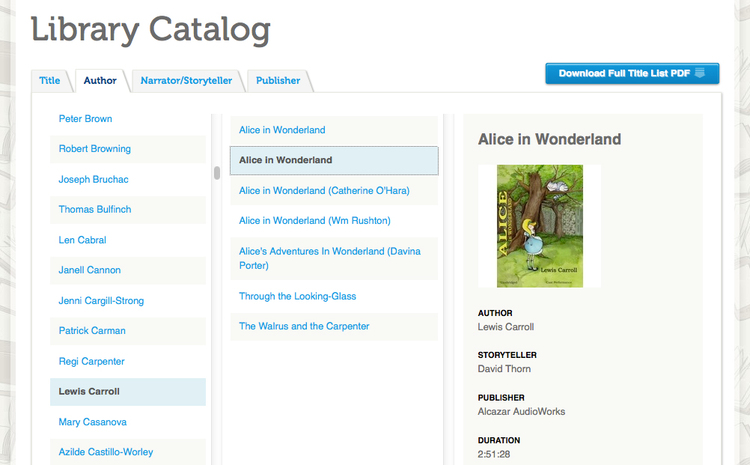Choose author Peter Brown

tap(86, 119)
